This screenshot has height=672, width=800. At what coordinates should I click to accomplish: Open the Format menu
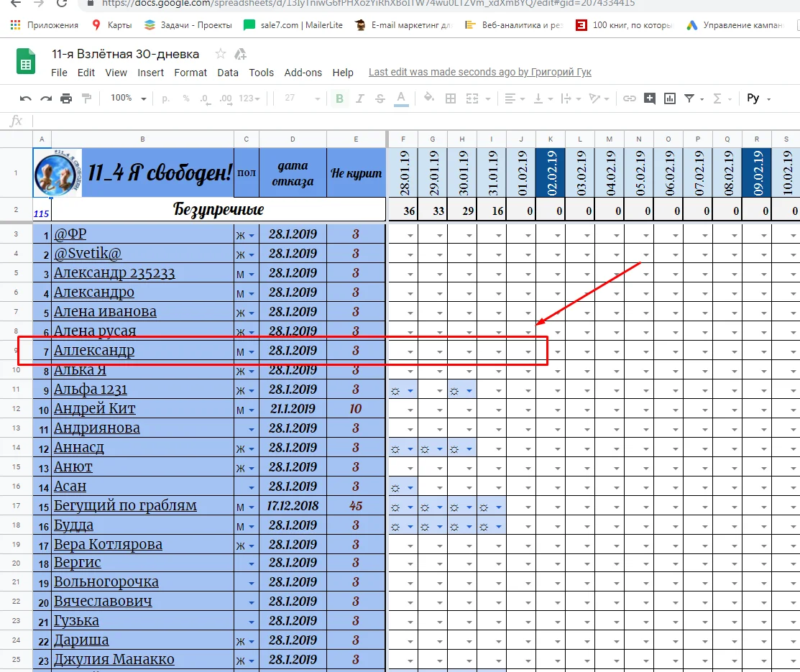point(190,72)
